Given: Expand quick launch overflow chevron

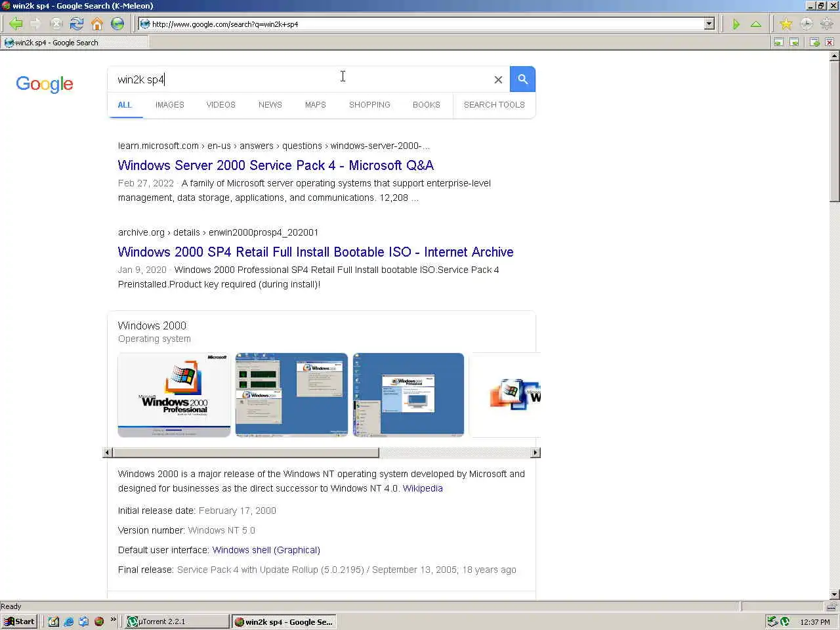Looking at the screenshot, I should tap(114, 620).
